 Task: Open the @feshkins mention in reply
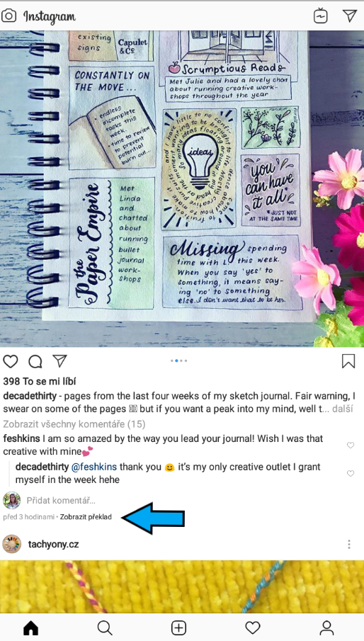click(94, 467)
